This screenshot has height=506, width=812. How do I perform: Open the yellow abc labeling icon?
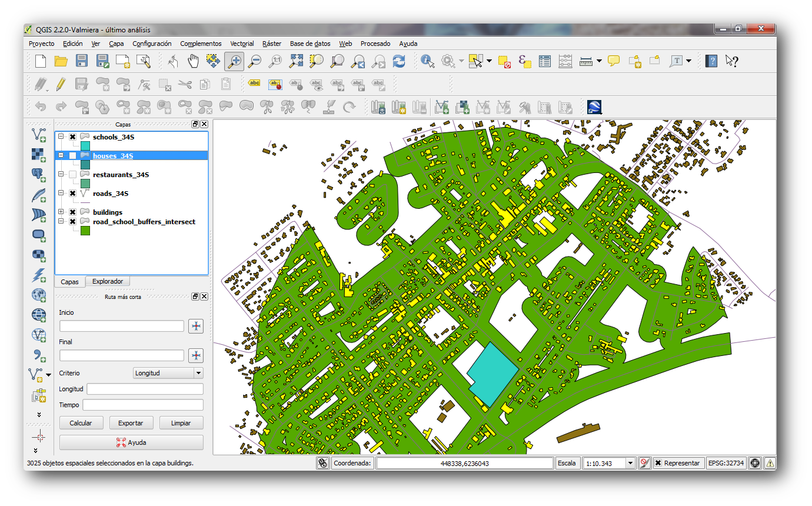pos(254,84)
